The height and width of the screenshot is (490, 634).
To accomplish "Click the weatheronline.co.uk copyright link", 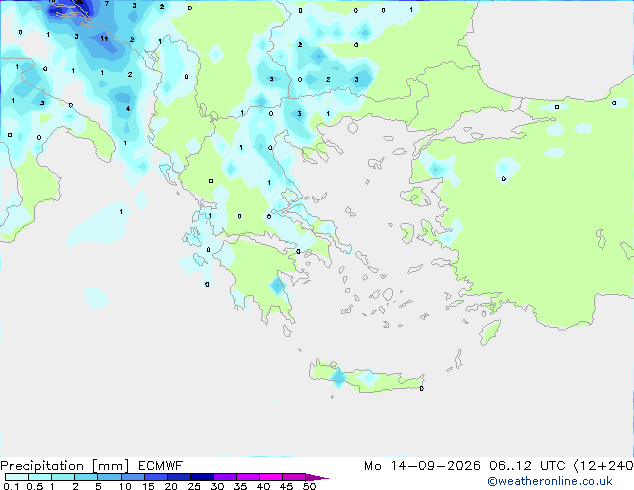I will 549,481.
